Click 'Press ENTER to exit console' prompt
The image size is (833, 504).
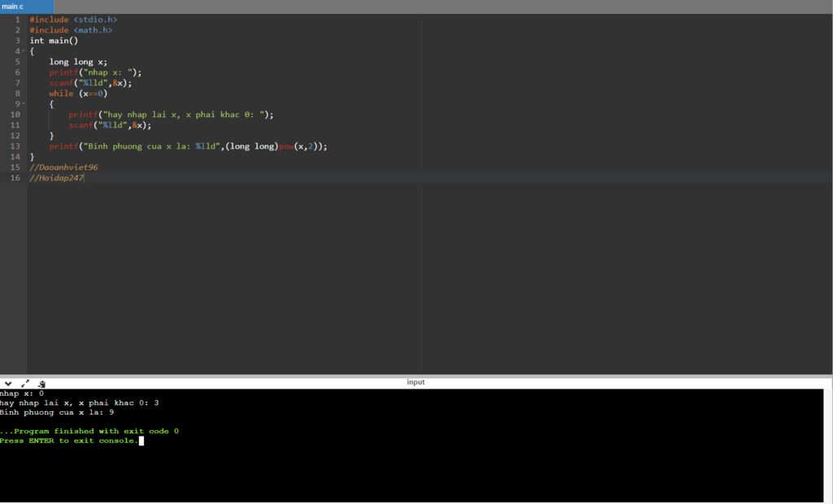(69, 441)
